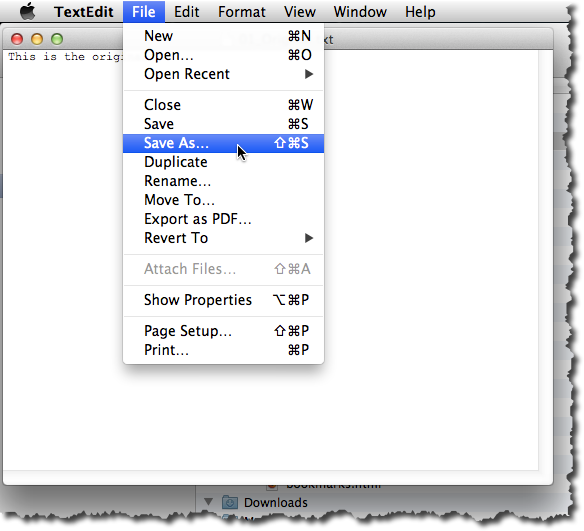This screenshot has width=584, height=531.
Task: Open the Format menu
Action: 242,12
